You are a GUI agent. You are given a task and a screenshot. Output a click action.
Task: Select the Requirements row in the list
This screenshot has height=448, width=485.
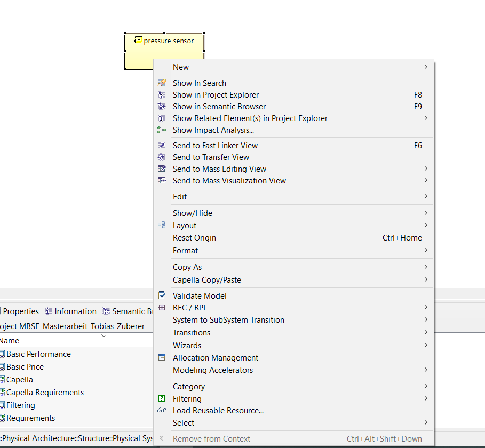point(76,418)
